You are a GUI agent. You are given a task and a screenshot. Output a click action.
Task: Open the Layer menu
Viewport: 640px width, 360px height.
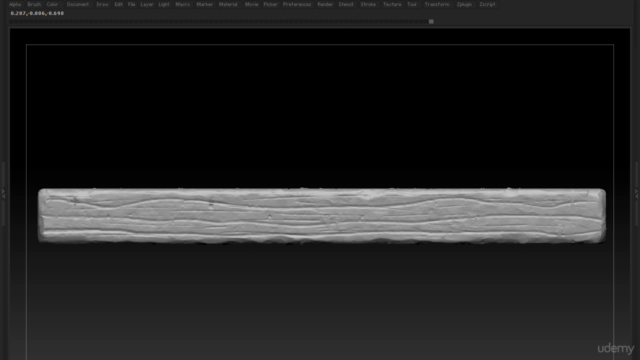(x=147, y=4)
